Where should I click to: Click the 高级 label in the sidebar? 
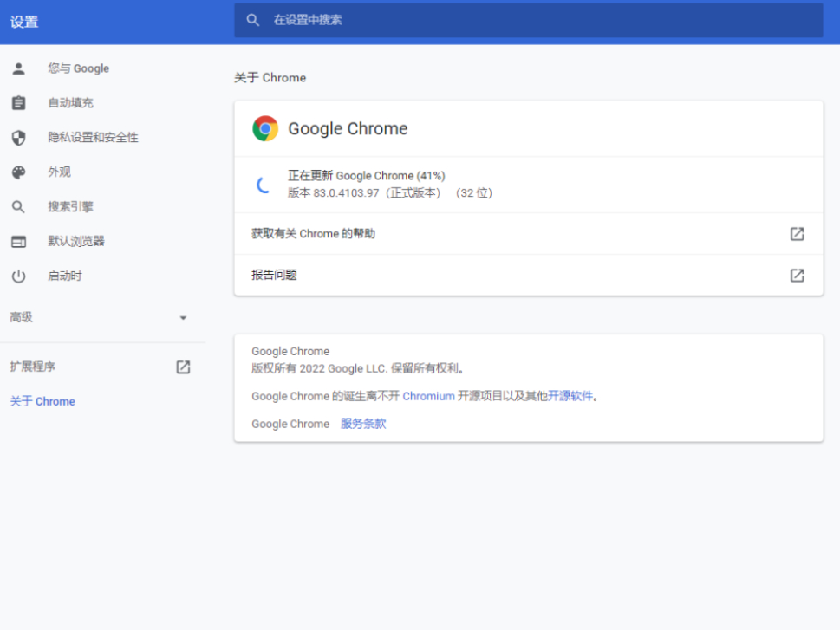coord(22,317)
